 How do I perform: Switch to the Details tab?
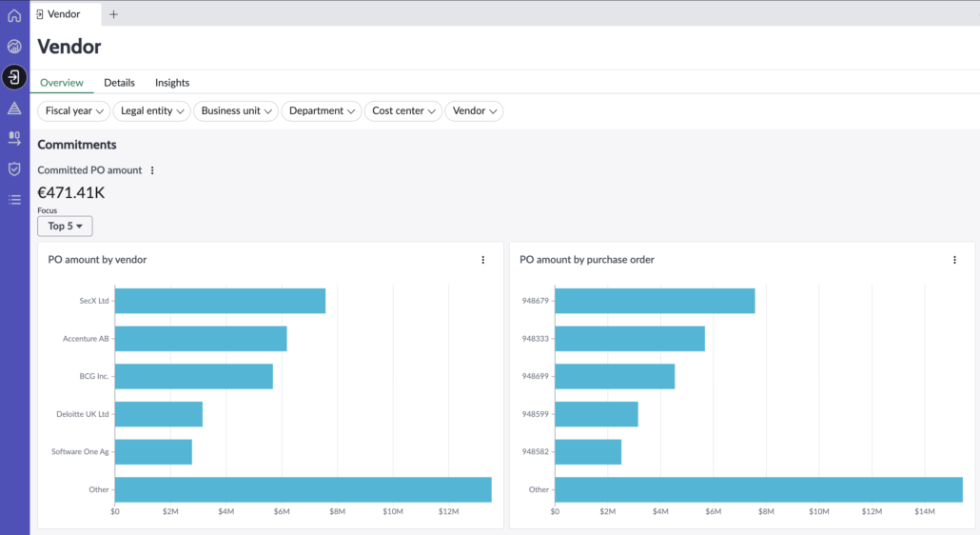(119, 83)
